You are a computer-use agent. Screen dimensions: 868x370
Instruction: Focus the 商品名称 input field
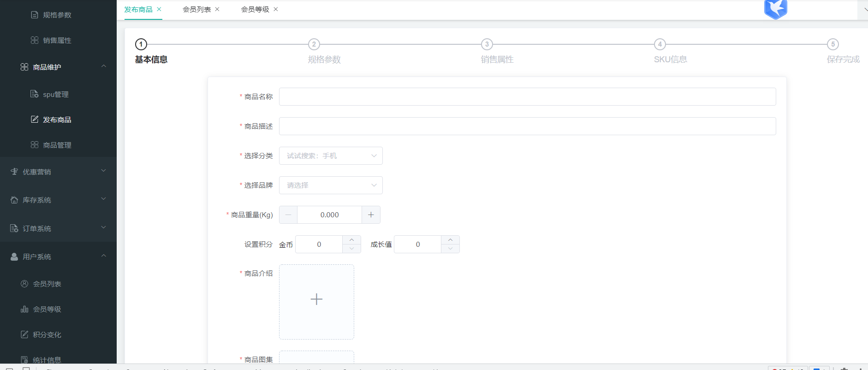[x=528, y=96]
